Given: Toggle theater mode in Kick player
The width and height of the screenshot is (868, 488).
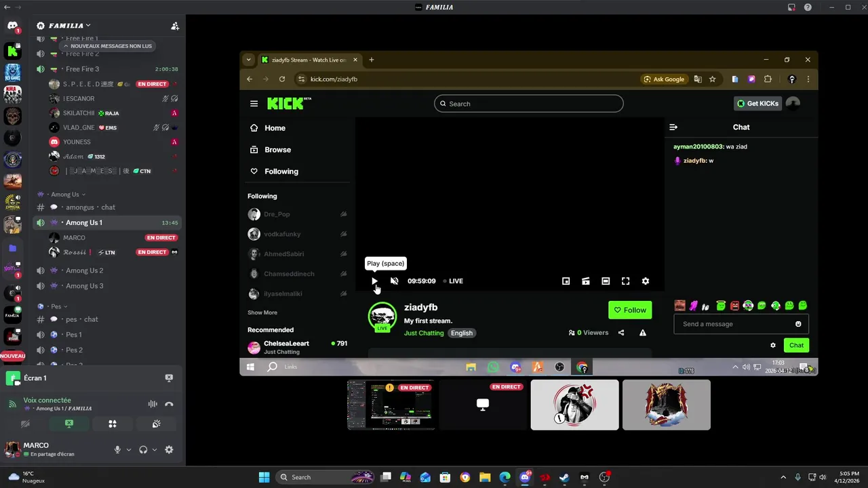Looking at the screenshot, I should (x=606, y=281).
